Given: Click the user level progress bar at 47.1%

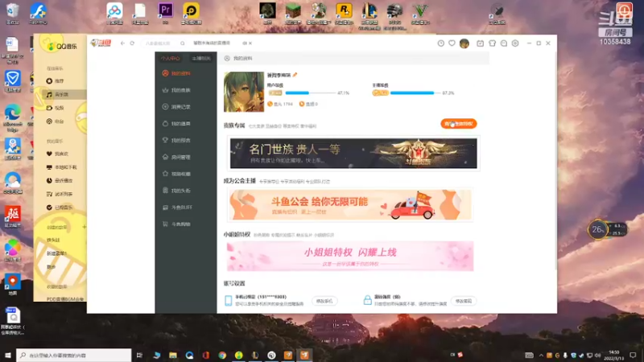Looking at the screenshot, I should click(311, 93).
